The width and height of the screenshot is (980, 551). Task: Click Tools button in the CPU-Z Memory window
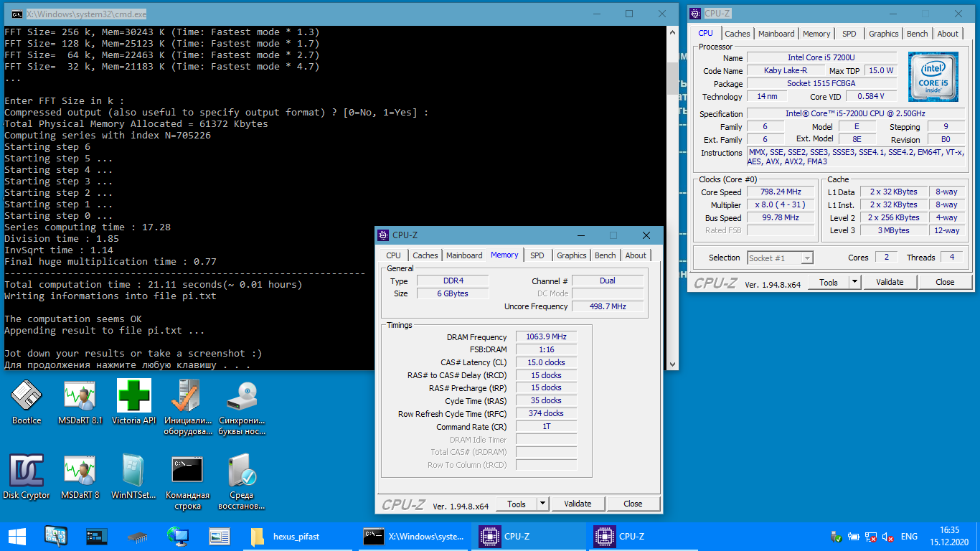click(x=517, y=504)
